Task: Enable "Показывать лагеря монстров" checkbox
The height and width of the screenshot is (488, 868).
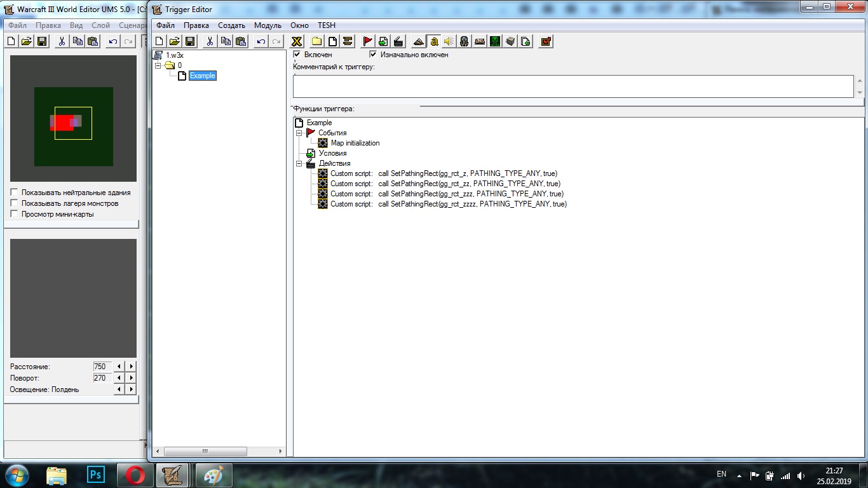Action: (15, 203)
